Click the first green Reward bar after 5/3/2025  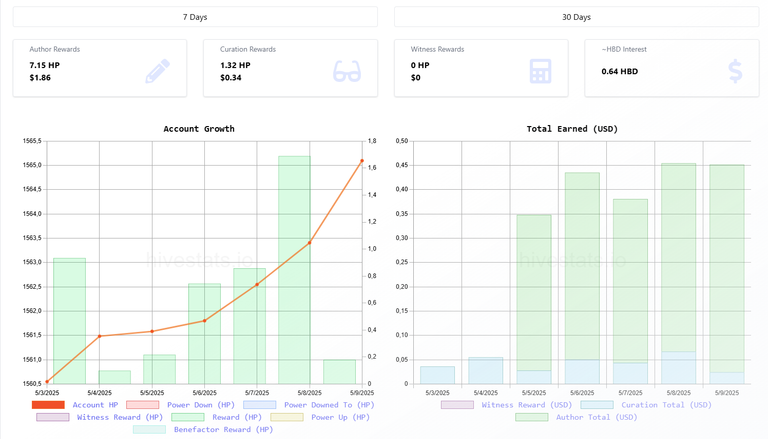coord(70,321)
